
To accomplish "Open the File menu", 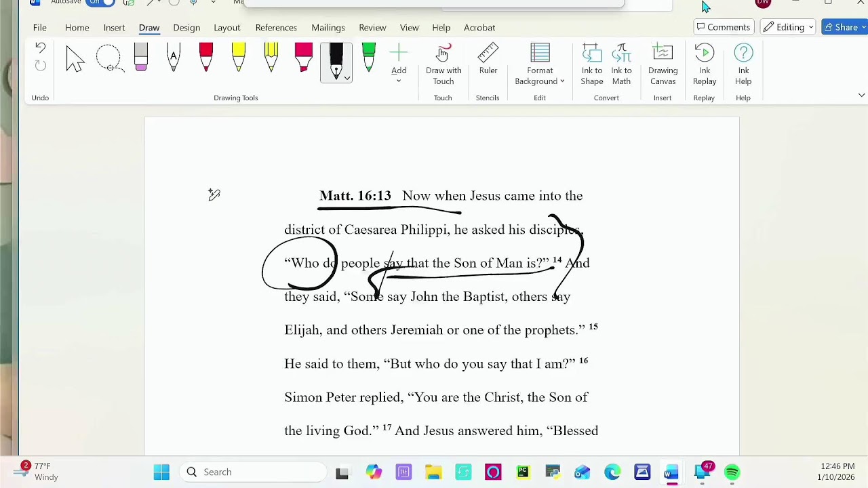I will [40, 28].
